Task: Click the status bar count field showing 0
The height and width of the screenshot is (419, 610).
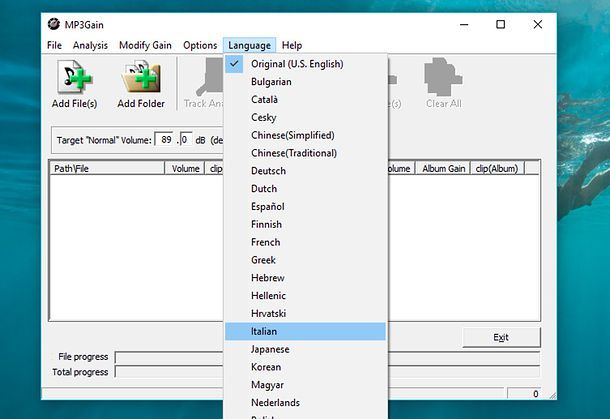Action: click(524, 394)
